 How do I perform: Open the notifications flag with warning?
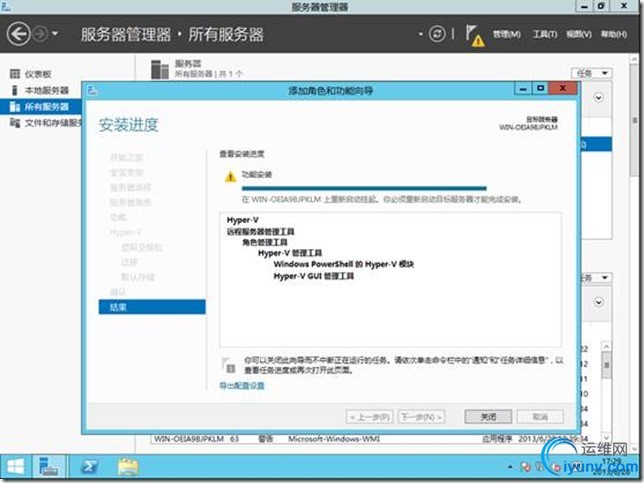coord(475,35)
